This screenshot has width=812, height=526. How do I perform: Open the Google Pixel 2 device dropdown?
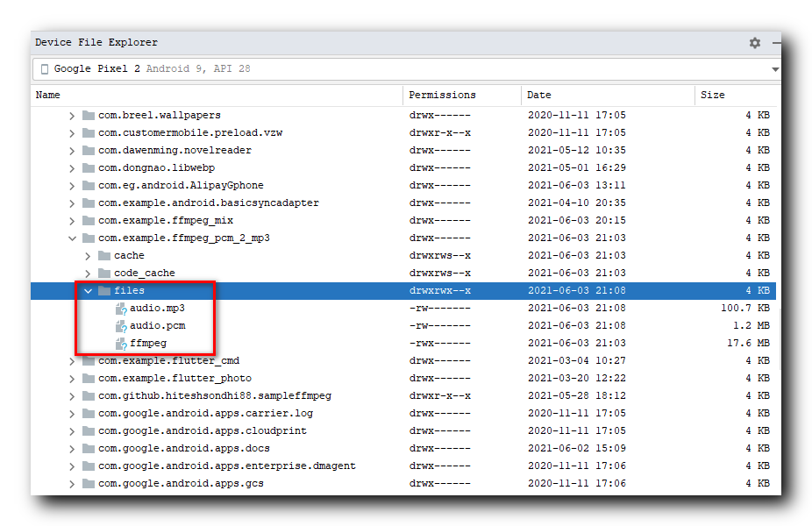(775, 69)
